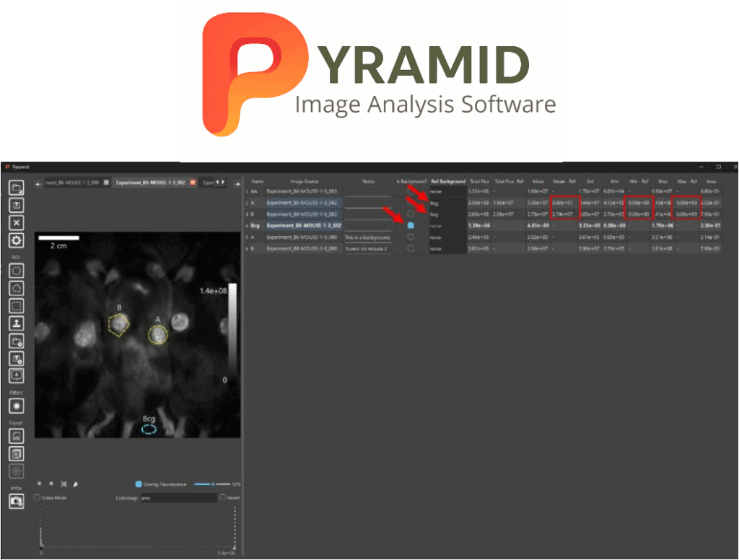
Task: Select the dashed-circle ellipse ROI tool
Action: point(17,271)
